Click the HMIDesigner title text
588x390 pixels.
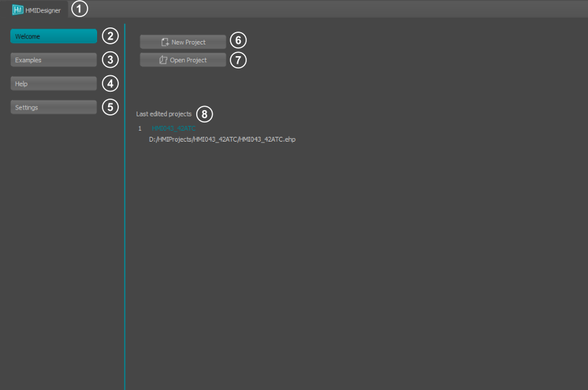(42, 10)
